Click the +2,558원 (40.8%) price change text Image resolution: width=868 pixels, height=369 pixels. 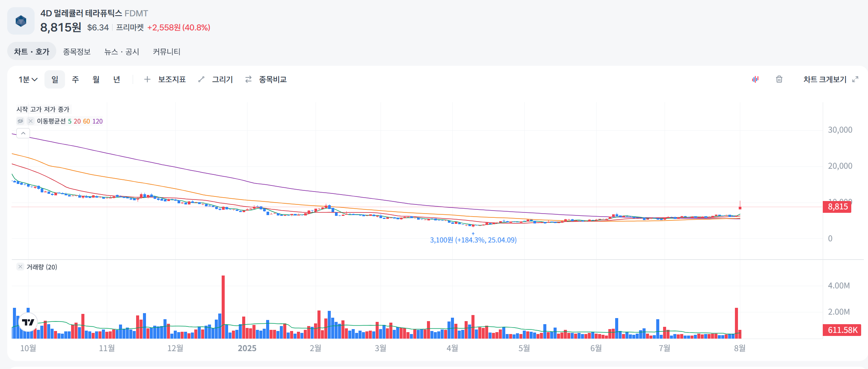179,27
